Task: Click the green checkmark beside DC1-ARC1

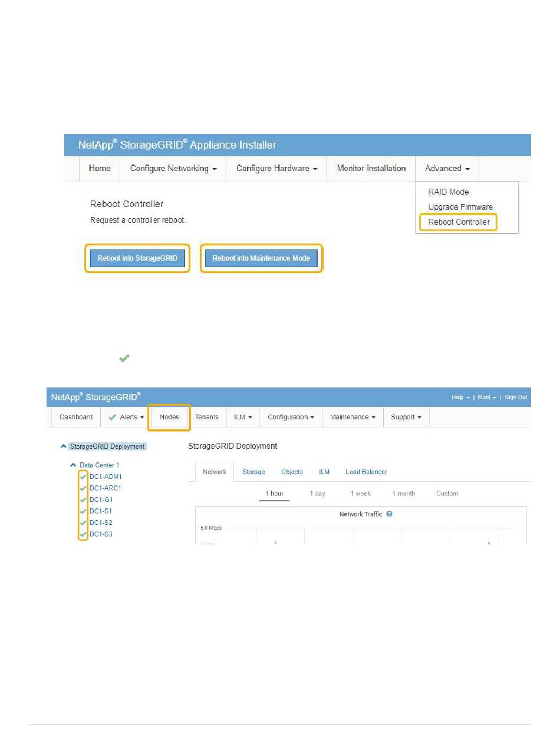Action: [83, 488]
